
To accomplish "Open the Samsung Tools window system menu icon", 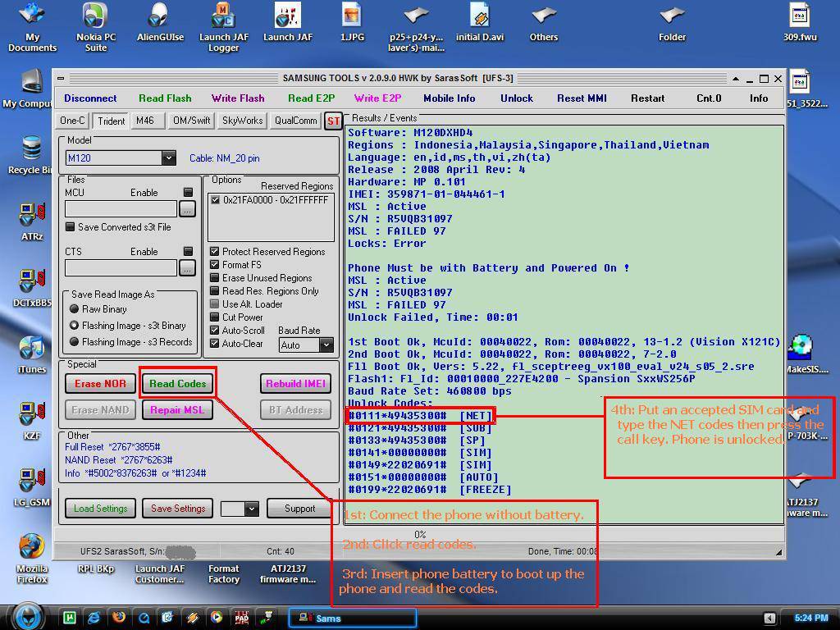I will coord(61,78).
